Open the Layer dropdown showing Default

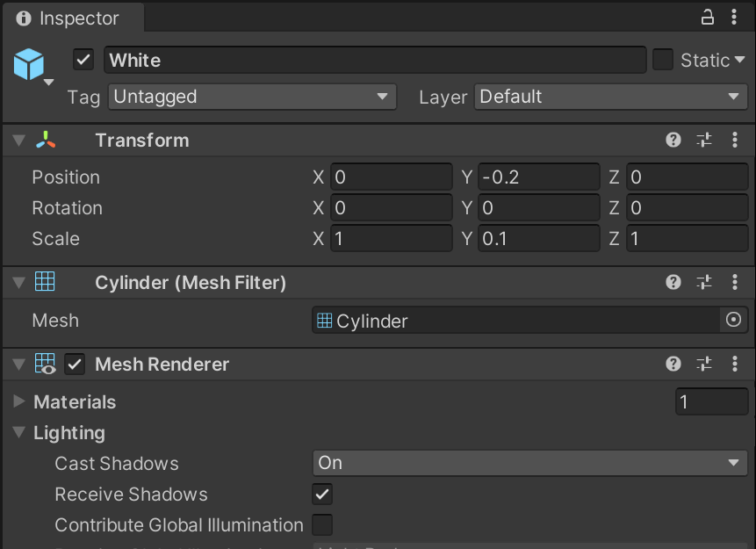611,97
